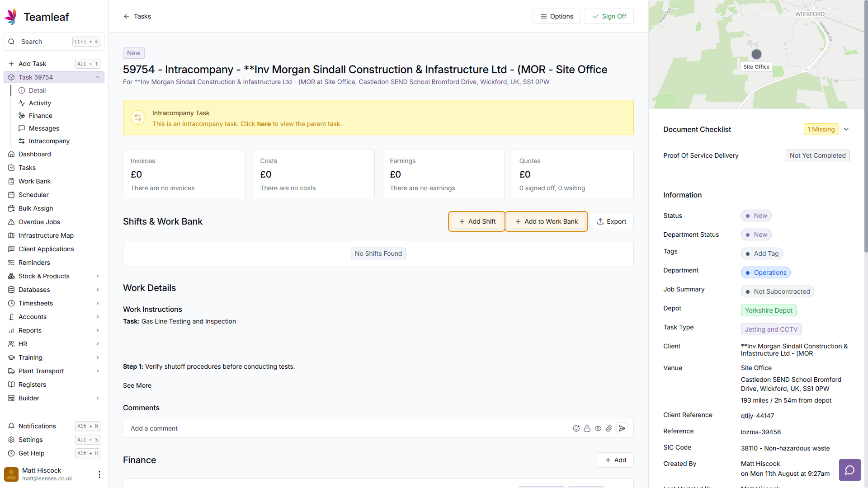Click the Jetting and CCTV task type
Image resolution: width=868 pixels, height=488 pixels.
click(771, 329)
